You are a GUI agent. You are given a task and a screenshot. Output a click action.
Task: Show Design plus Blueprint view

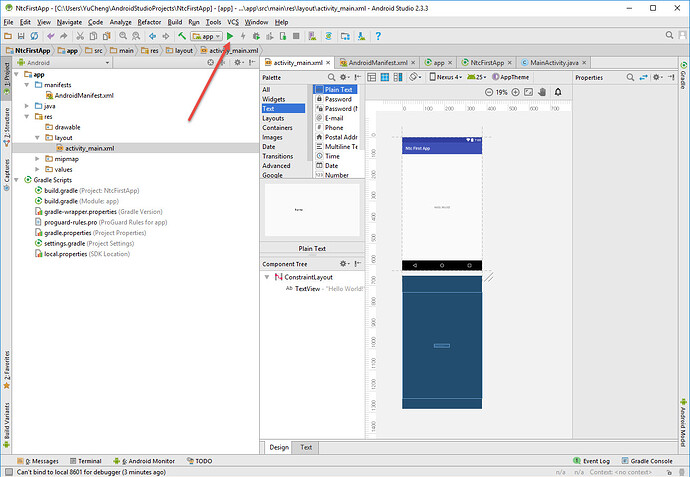click(x=398, y=77)
